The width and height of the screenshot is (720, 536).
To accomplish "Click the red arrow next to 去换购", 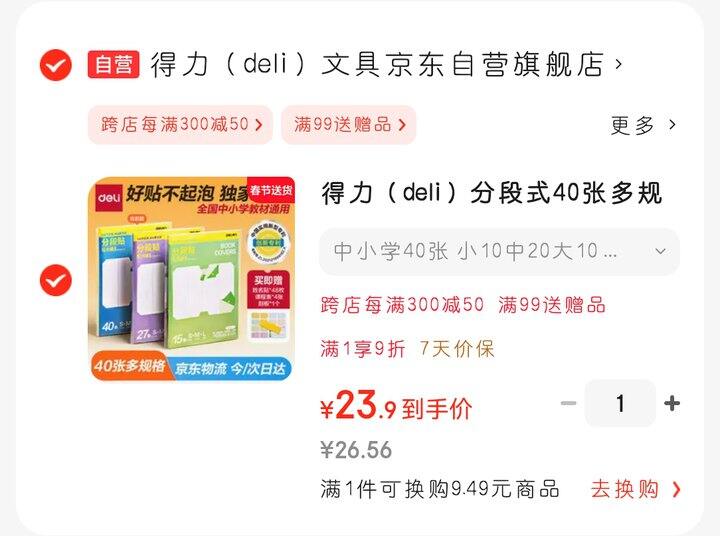I will 675,489.
